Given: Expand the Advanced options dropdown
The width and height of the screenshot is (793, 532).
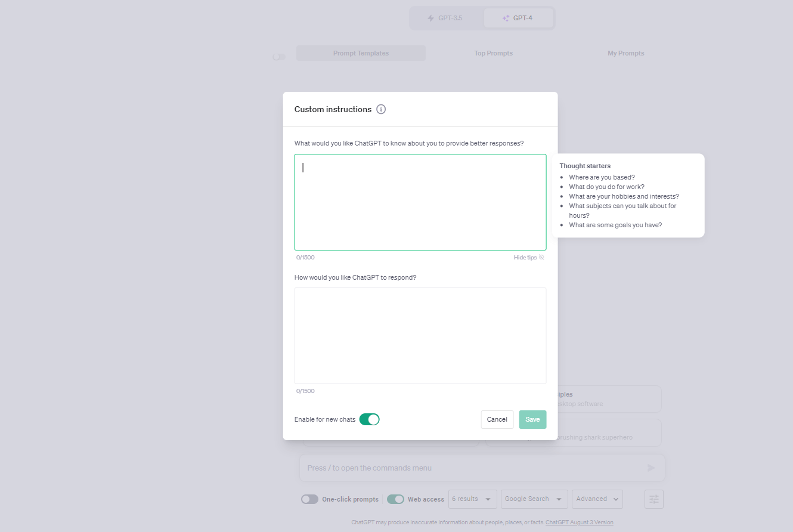Looking at the screenshot, I should pyautogui.click(x=597, y=499).
